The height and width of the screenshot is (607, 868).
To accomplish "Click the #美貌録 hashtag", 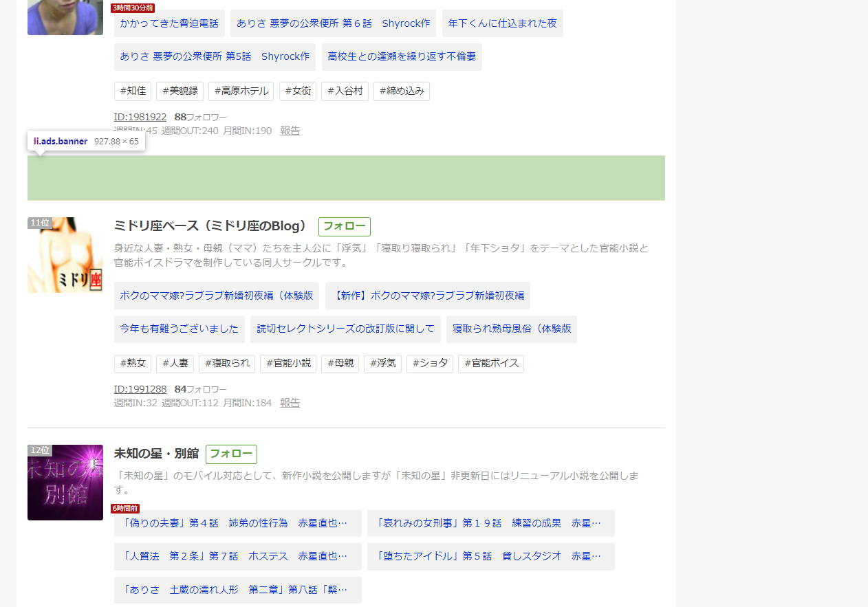I will (x=180, y=91).
